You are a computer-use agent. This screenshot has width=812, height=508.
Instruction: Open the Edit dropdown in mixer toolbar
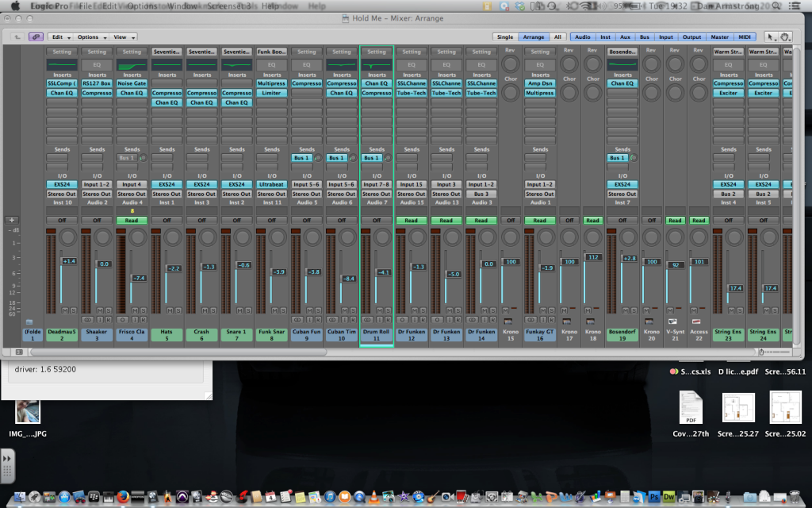(x=60, y=37)
